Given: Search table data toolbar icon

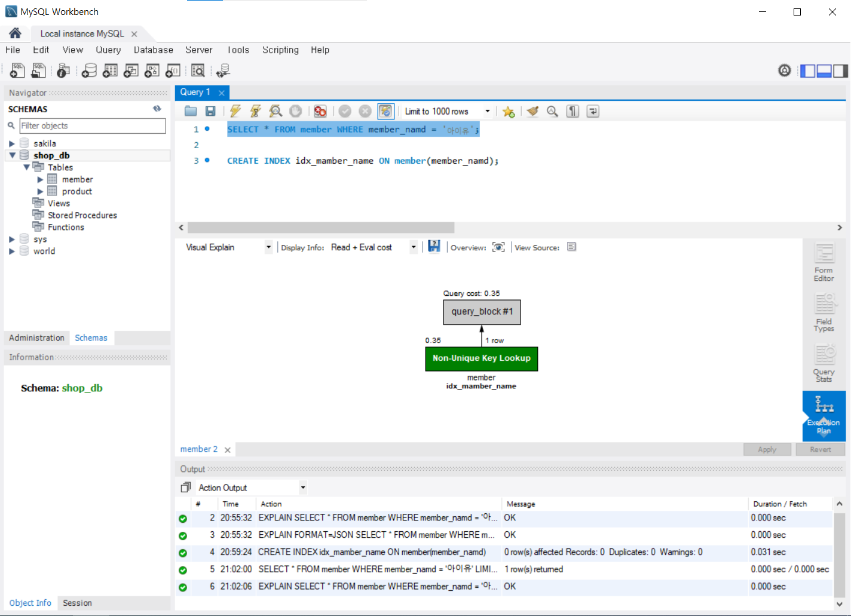Looking at the screenshot, I should [198, 71].
